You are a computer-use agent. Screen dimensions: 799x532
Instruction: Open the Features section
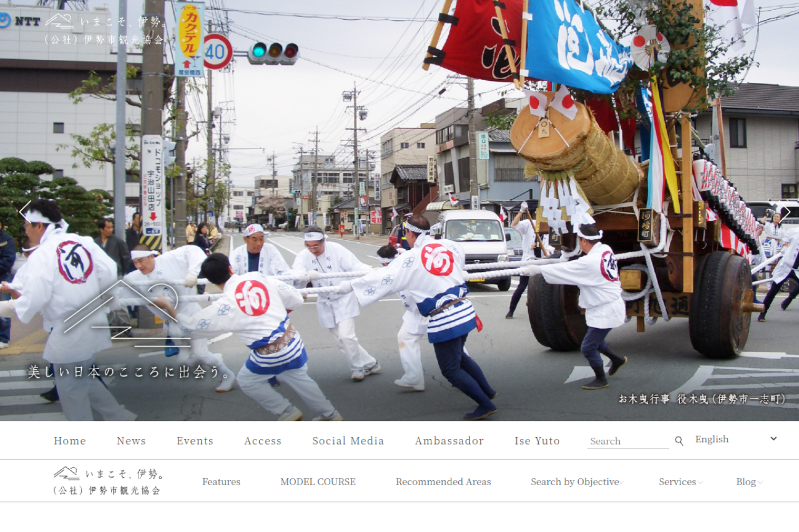click(221, 481)
